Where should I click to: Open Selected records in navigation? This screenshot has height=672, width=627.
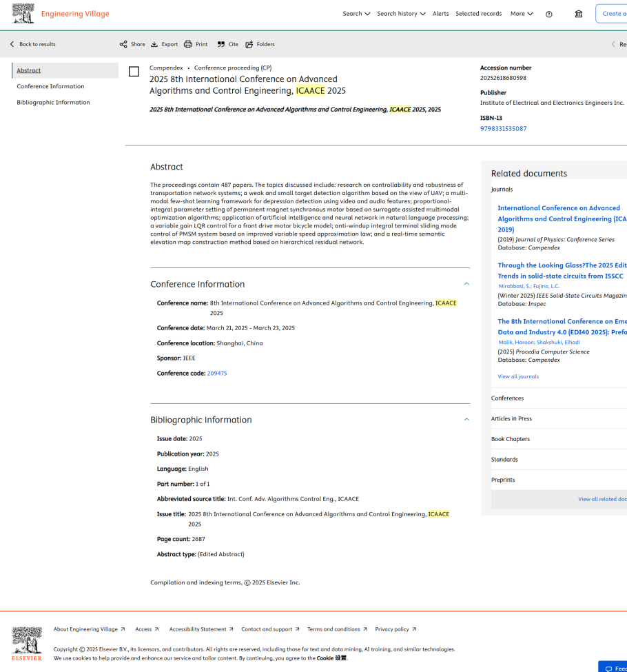(478, 14)
